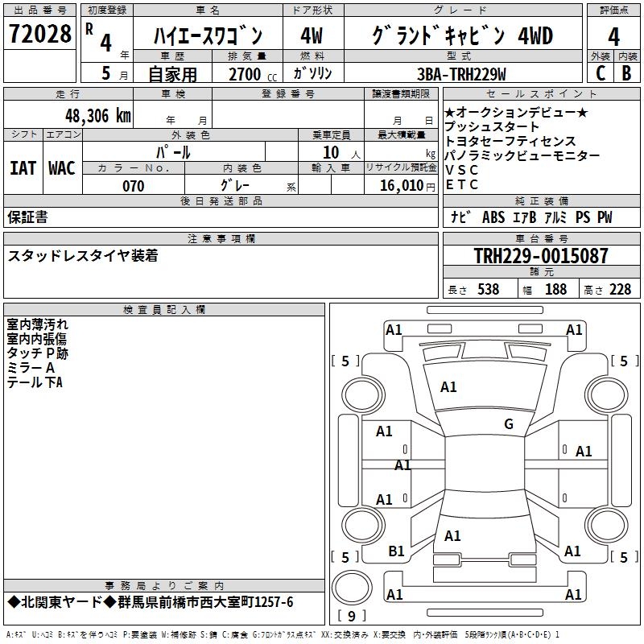The image size is (644, 644).
Task: Click 純正装備 header label
Action: tap(541, 200)
